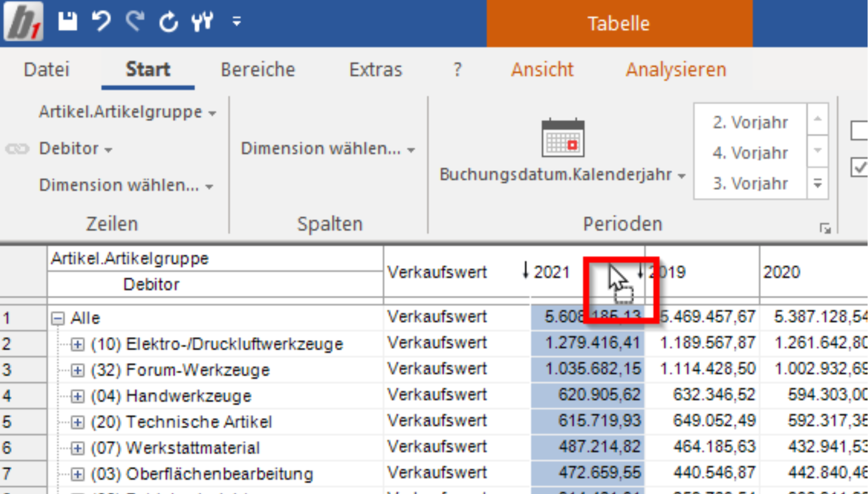Open the Artikel.Artikelgruppe dropdown

pos(128,112)
